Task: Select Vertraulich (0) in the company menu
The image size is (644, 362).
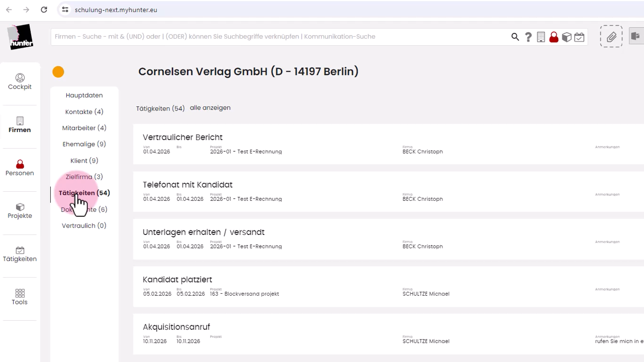Action: click(84, 225)
